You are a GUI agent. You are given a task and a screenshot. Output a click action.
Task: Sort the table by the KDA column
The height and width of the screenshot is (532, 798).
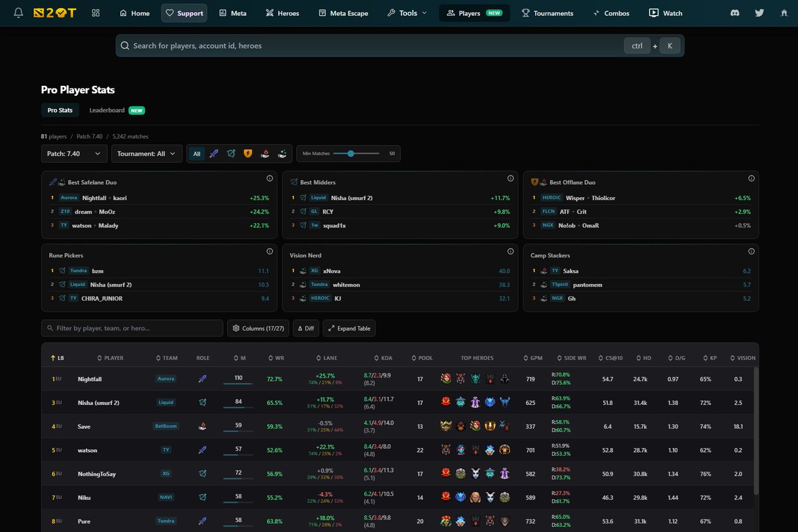click(x=384, y=358)
